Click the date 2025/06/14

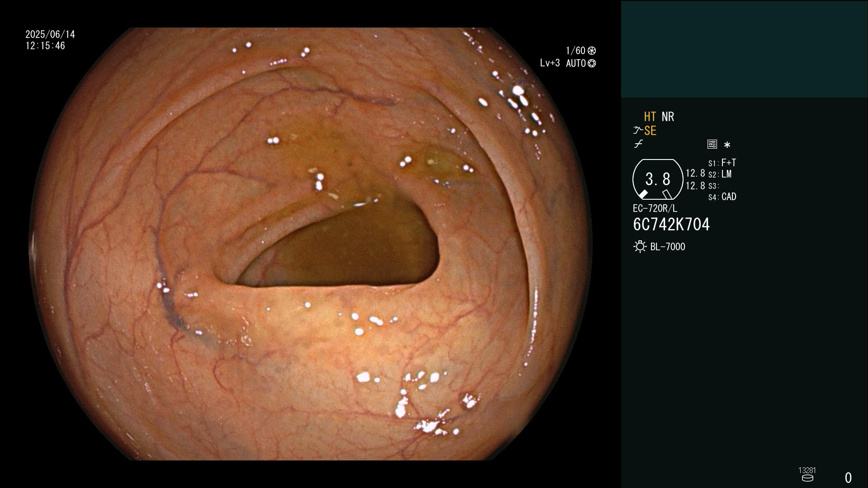pos(50,34)
